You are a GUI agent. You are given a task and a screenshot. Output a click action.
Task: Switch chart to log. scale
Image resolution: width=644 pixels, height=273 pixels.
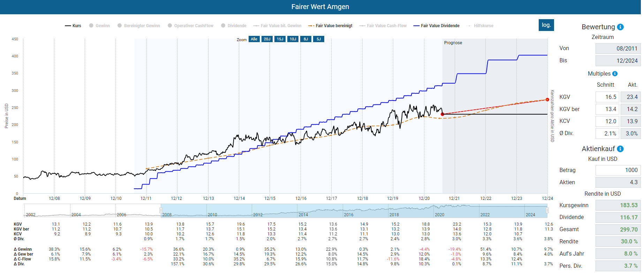[x=546, y=25]
